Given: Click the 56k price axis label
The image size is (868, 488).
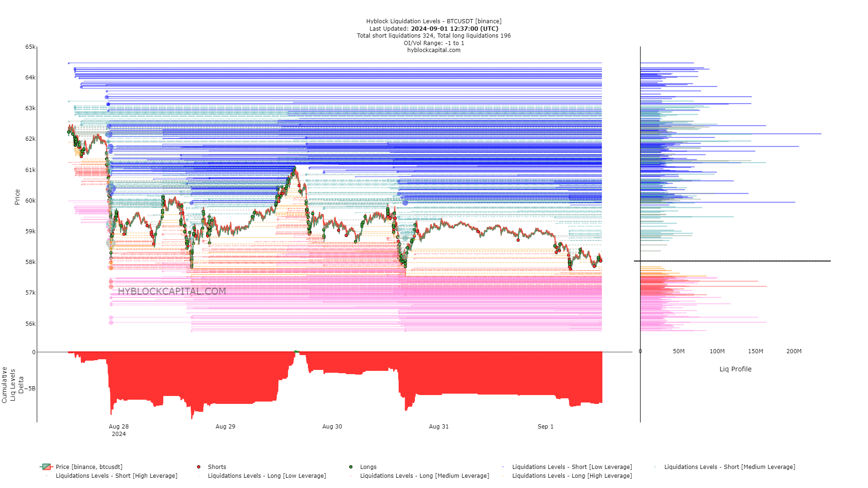Looking at the screenshot, I should (30, 324).
